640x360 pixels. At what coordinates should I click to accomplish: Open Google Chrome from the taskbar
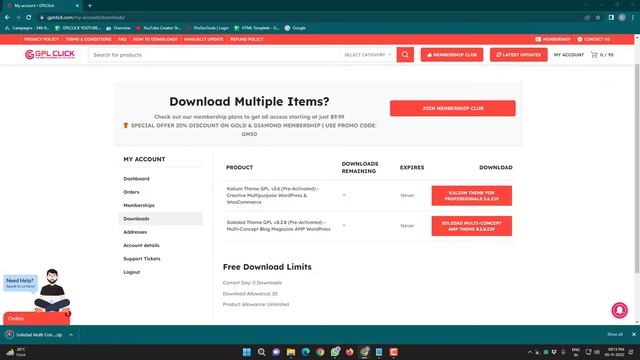pos(320,352)
